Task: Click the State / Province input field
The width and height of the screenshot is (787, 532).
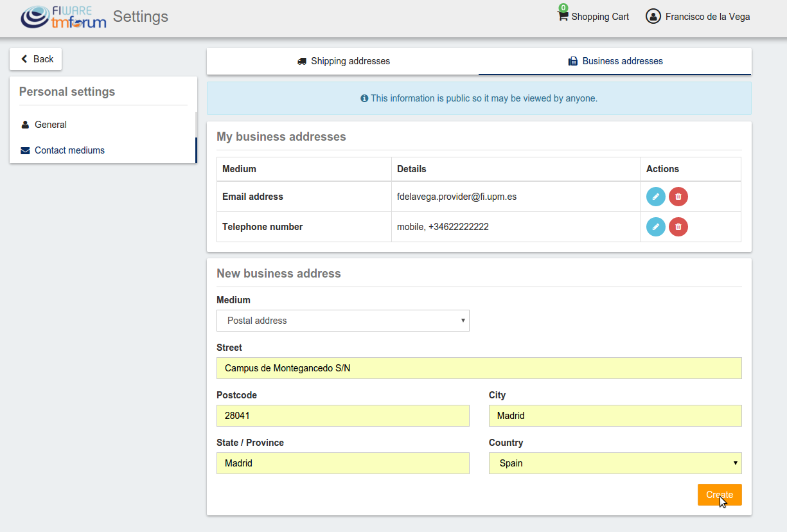Action: pyautogui.click(x=343, y=463)
